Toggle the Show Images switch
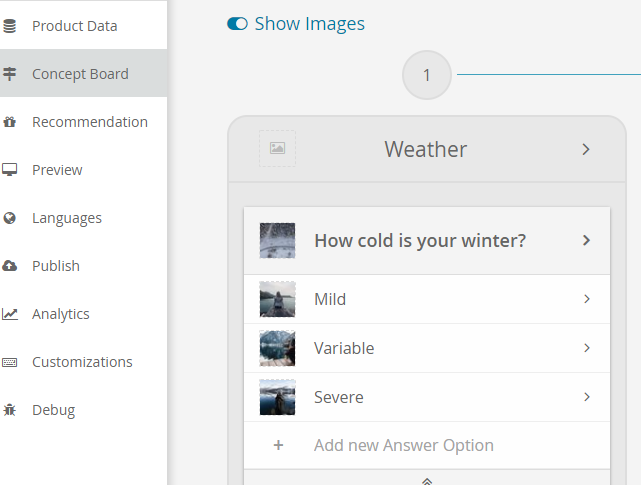Image resolution: width=641 pixels, height=485 pixels. tap(237, 24)
